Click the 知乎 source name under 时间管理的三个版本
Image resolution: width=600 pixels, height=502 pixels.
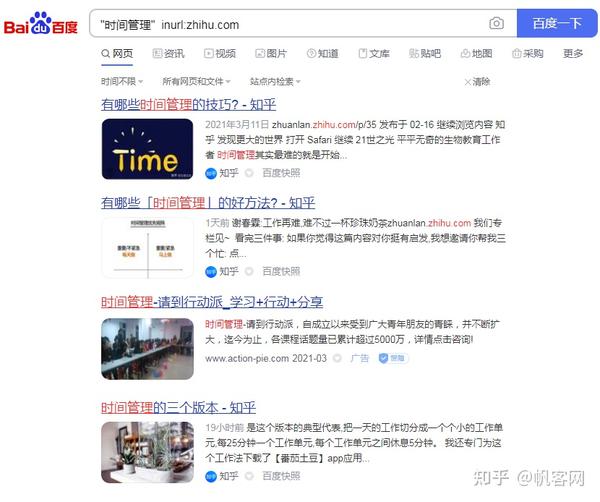pos(229,476)
